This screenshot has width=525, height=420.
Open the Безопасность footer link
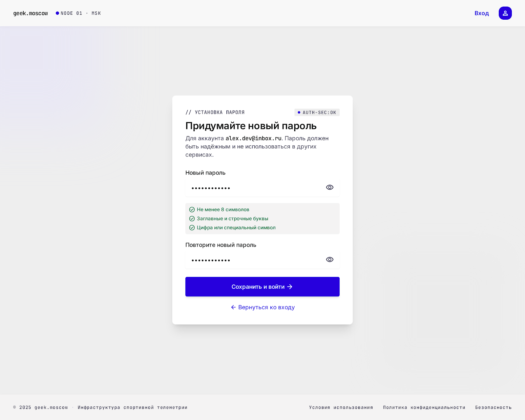(493, 408)
